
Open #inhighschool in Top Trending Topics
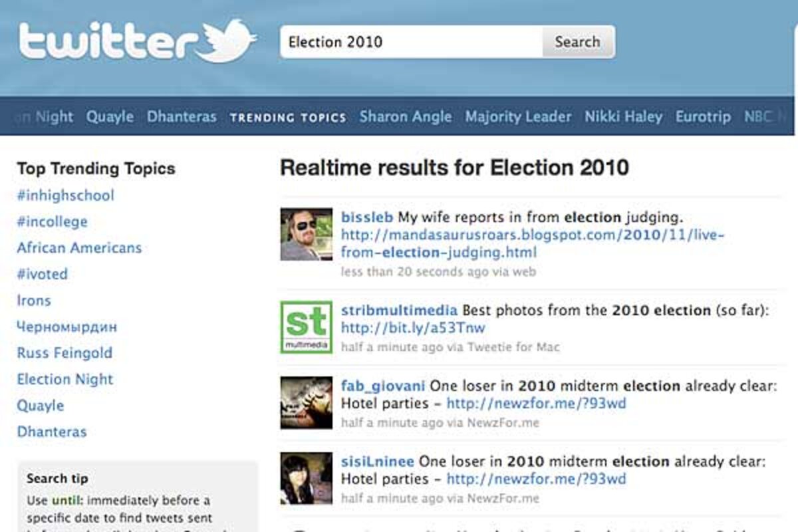click(x=65, y=196)
